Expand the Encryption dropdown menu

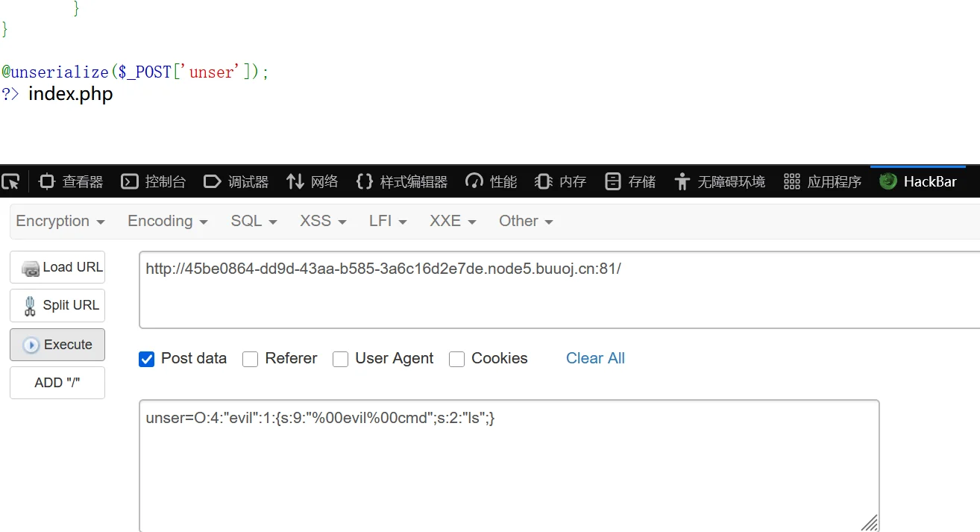click(60, 221)
